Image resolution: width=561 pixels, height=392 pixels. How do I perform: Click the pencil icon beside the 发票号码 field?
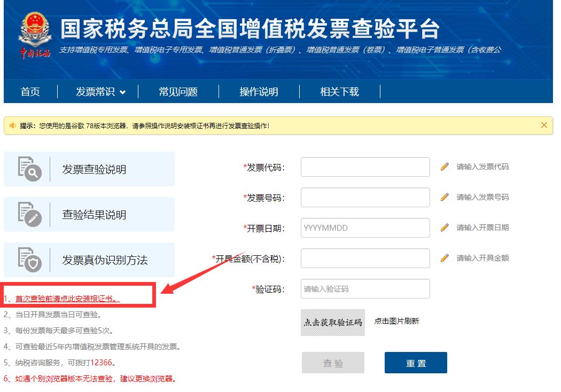(x=444, y=197)
